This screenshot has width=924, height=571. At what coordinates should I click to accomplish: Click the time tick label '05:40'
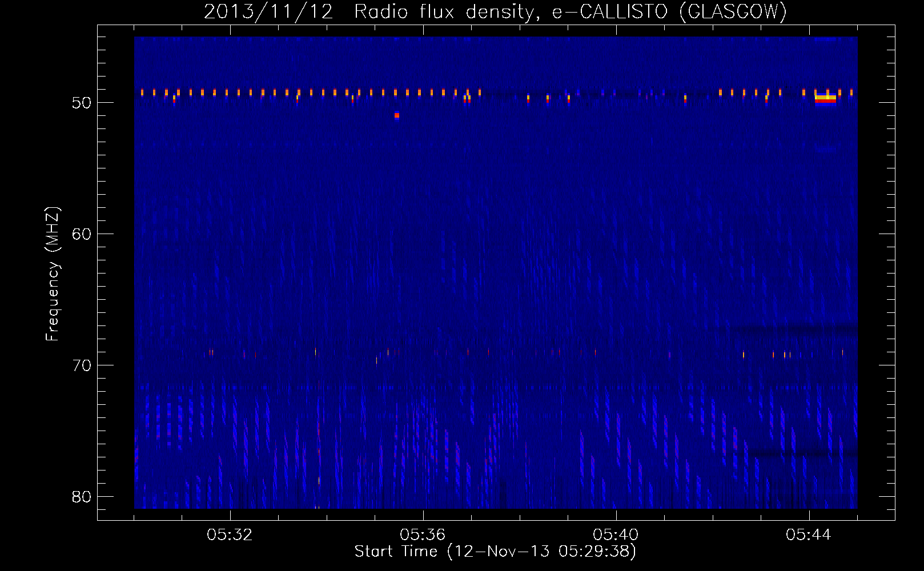click(x=616, y=535)
